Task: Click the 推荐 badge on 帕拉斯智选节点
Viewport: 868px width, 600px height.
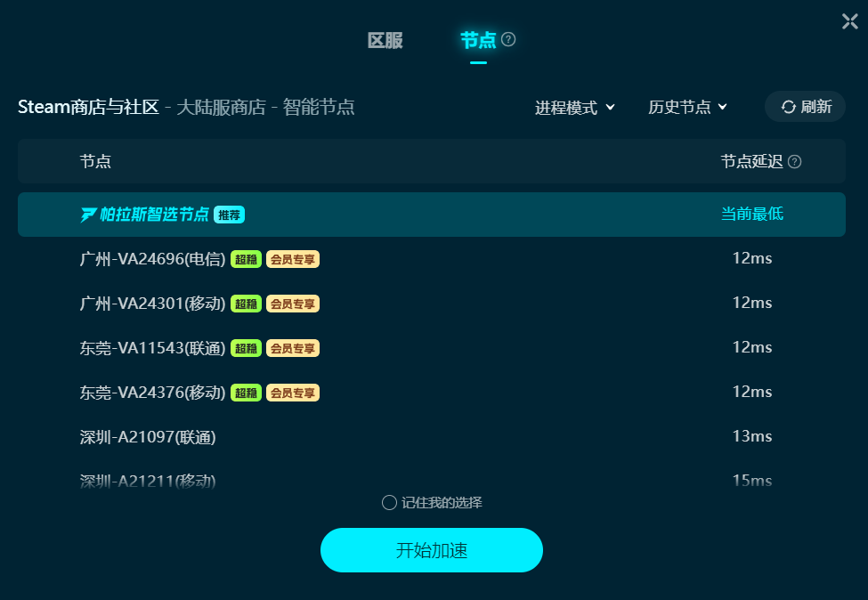Action: (x=229, y=215)
